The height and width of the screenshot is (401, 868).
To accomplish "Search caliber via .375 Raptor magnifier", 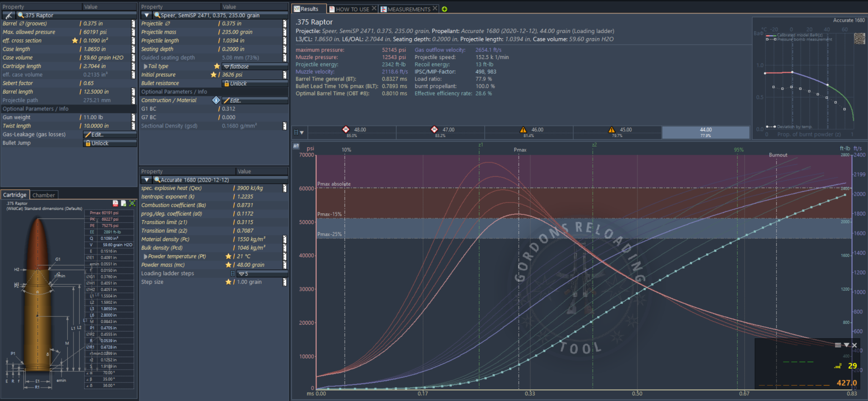I will pyautogui.click(x=21, y=15).
